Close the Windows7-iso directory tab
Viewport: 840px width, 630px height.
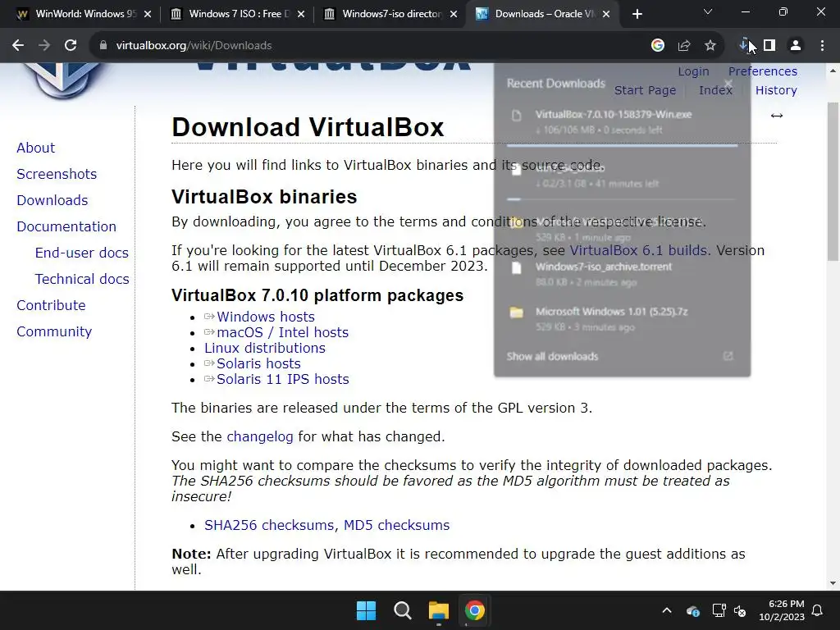454,14
